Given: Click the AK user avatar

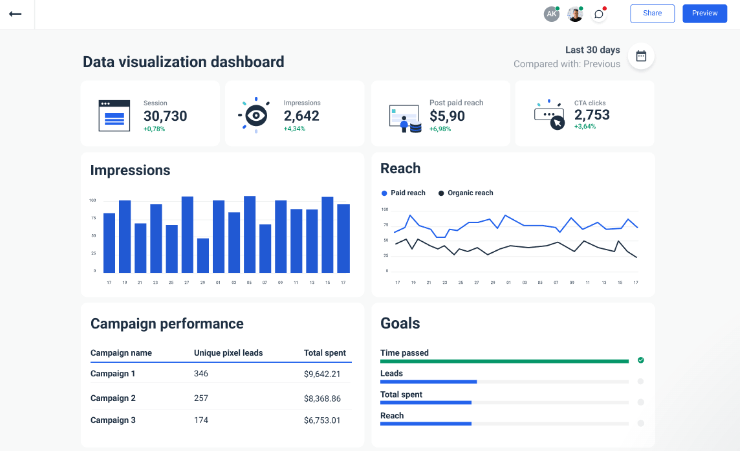Looking at the screenshot, I should click(551, 14).
